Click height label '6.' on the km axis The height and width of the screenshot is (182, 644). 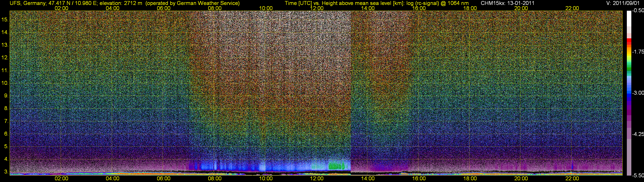click(x=6, y=134)
